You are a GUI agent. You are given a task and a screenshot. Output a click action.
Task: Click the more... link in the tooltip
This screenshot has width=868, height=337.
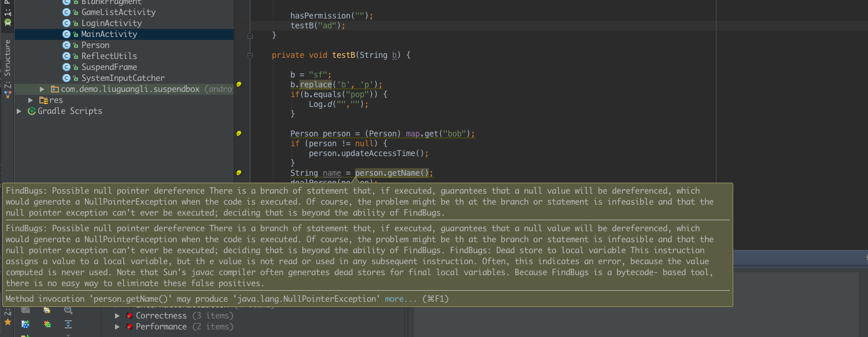point(401,299)
